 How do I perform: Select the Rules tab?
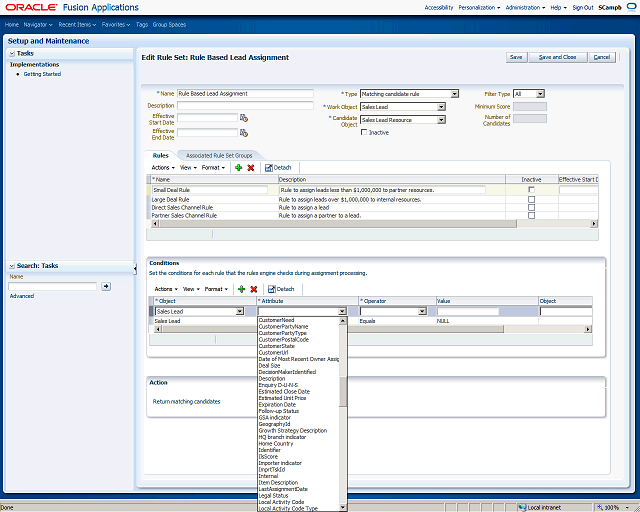pyautogui.click(x=160, y=156)
